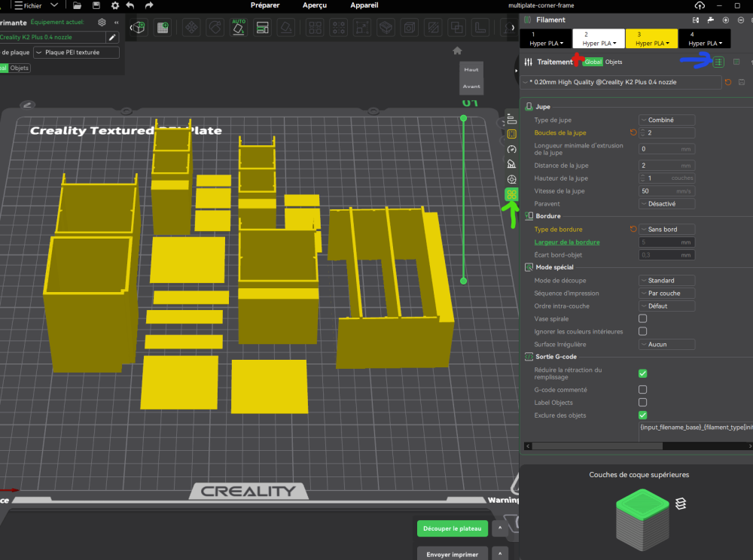
Task: Click the add plate icon
Action: tap(163, 28)
